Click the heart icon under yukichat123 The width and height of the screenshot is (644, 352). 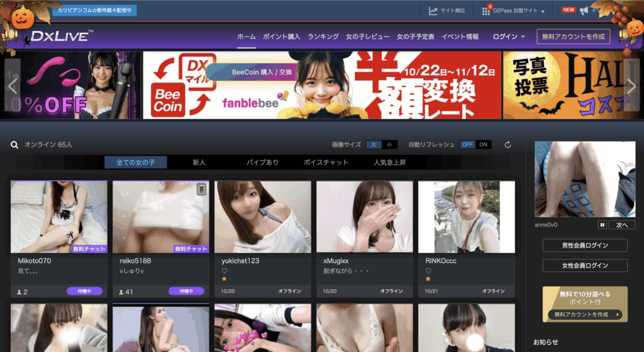tap(225, 271)
